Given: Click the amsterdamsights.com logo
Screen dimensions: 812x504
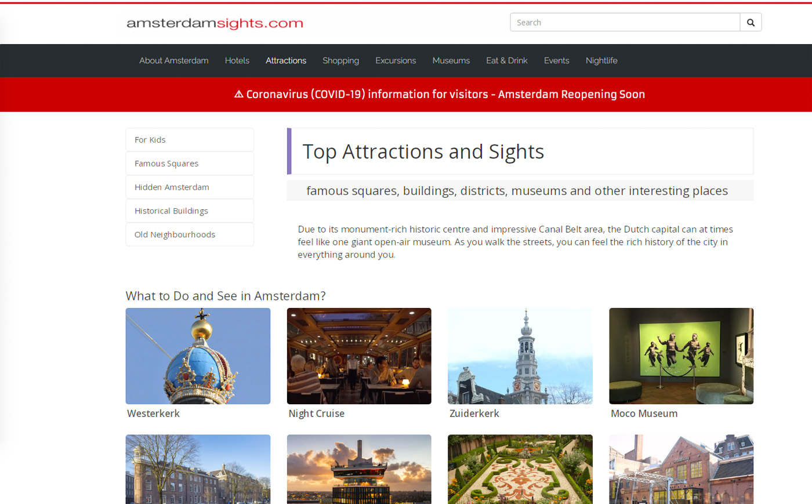Looking at the screenshot, I should [x=215, y=23].
